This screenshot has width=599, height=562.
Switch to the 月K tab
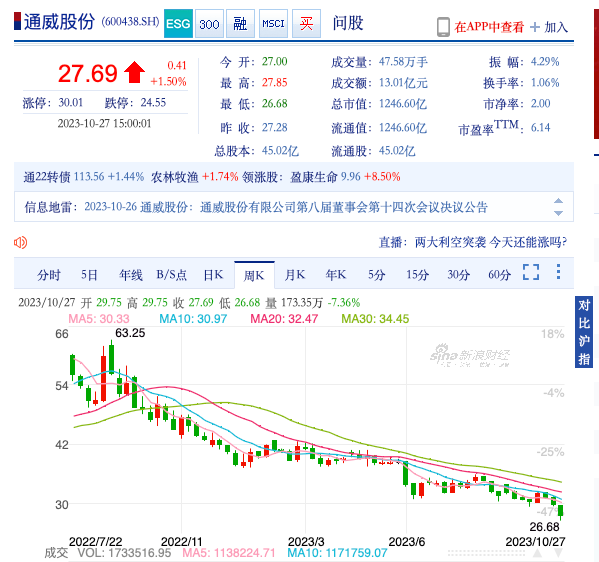point(295,275)
